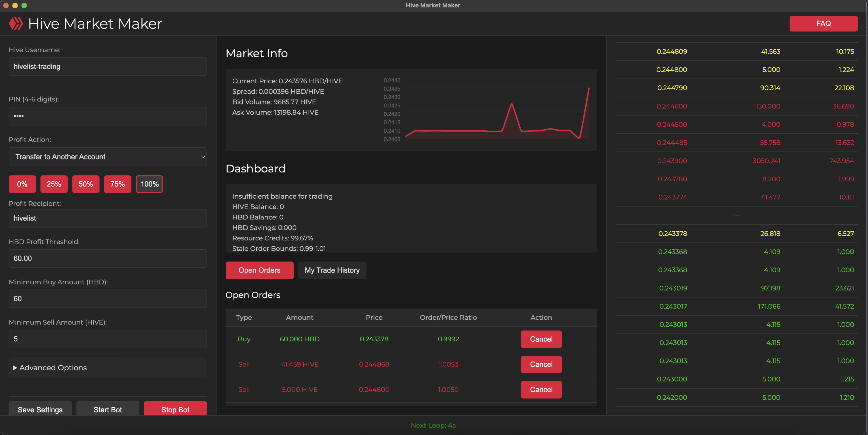Edit the Profit Recipient field
This screenshot has height=435, width=868.
[x=108, y=218]
